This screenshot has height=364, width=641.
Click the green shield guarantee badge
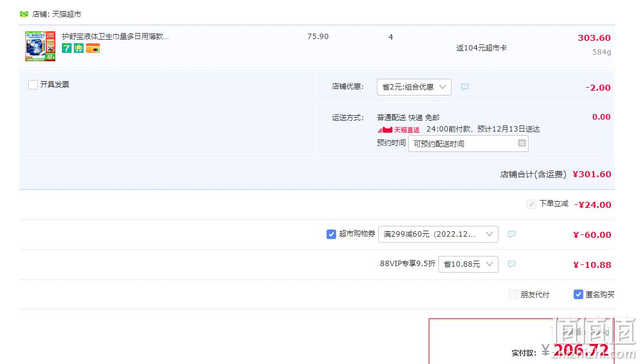79,48
